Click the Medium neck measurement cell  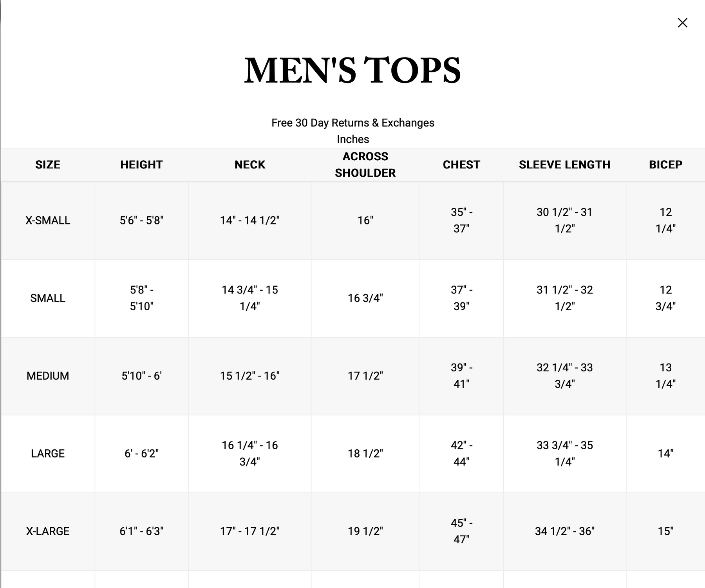250,376
